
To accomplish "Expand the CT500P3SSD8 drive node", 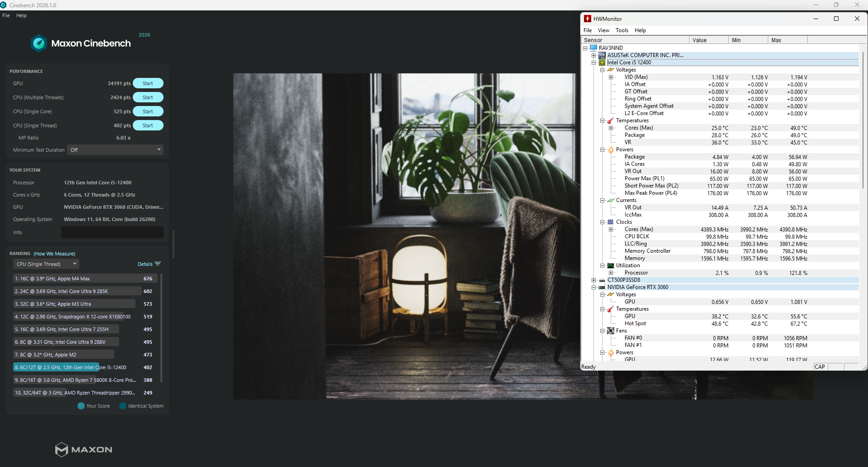I will (x=593, y=280).
